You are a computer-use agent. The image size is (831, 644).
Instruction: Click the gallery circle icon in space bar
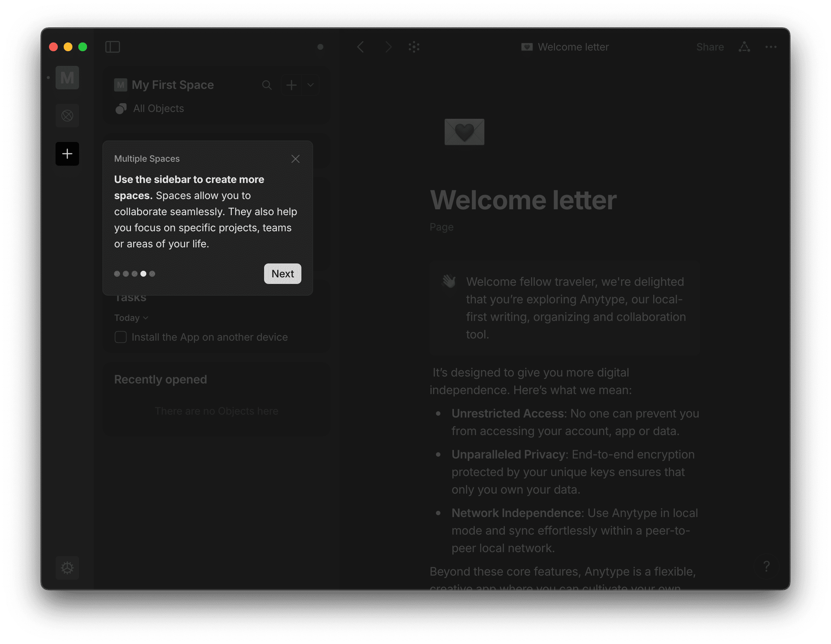pos(67,115)
